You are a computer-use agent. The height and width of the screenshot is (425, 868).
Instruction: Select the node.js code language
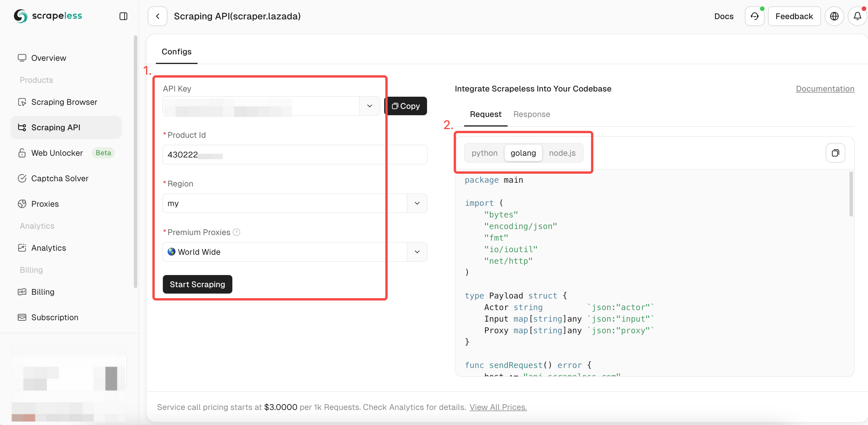562,153
